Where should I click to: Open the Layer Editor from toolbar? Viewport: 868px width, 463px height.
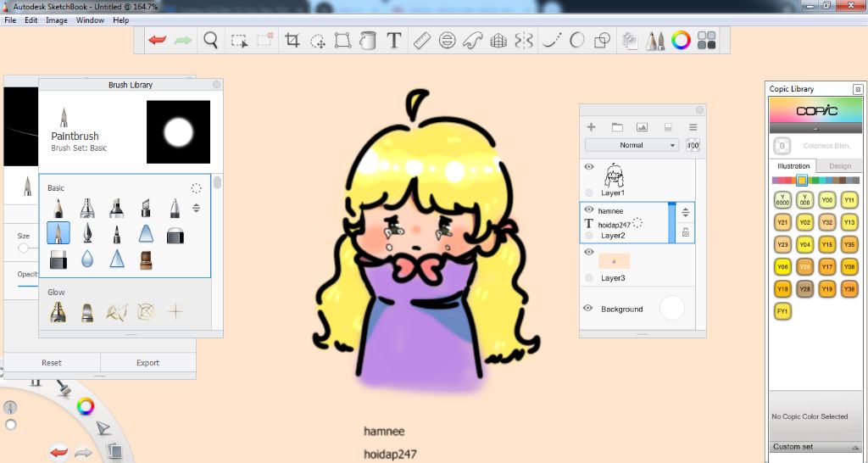(630, 41)
